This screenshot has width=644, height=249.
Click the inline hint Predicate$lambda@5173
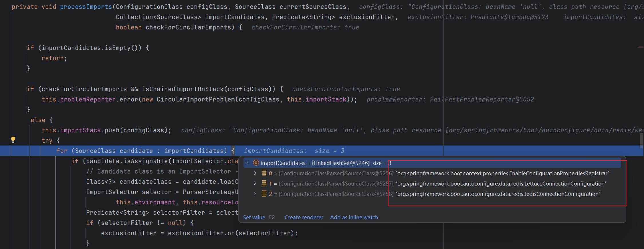[x=510, y=17]
